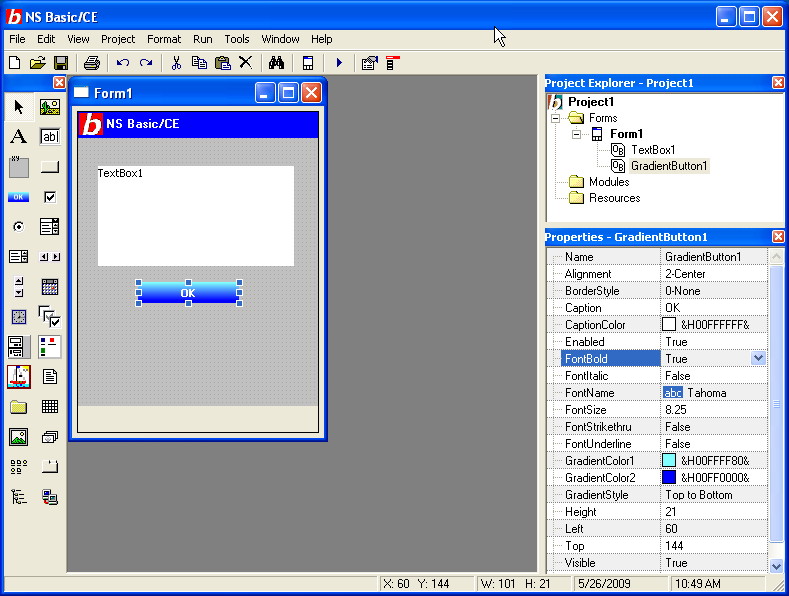Click the OK gradient button on Form1
Image resolution: width=789 pixels, height=596 pixels.
[x=188, y=292]
